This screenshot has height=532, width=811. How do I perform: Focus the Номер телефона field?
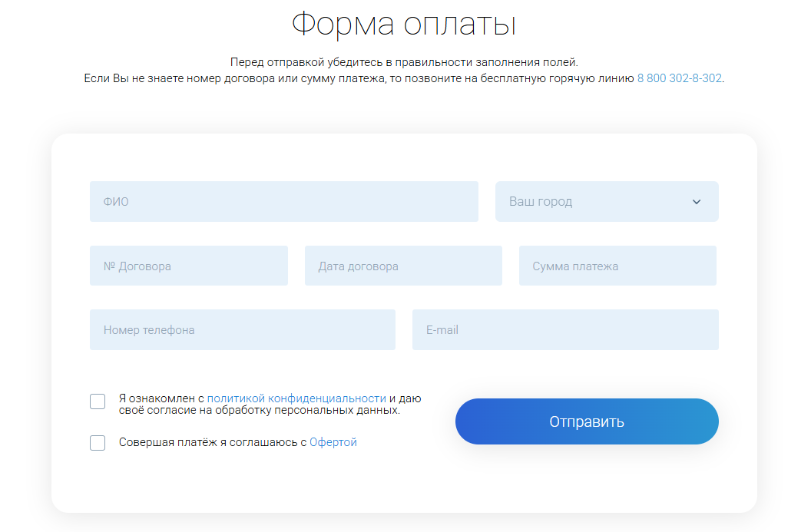pyautogui.click(x=243, y=330)
